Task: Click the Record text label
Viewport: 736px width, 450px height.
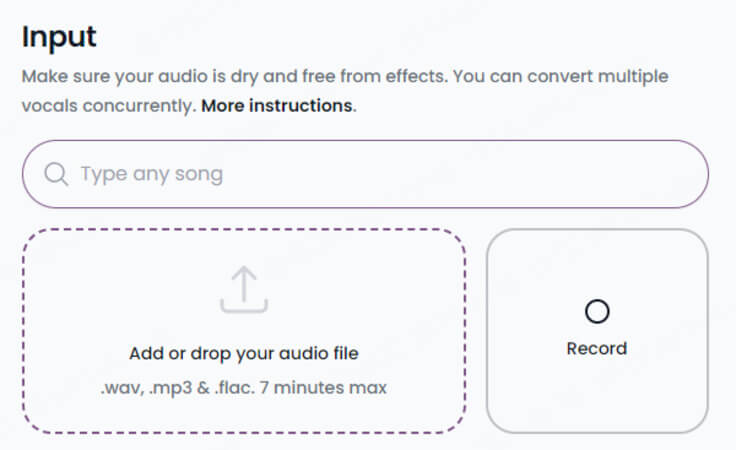Action: point(597,349)
